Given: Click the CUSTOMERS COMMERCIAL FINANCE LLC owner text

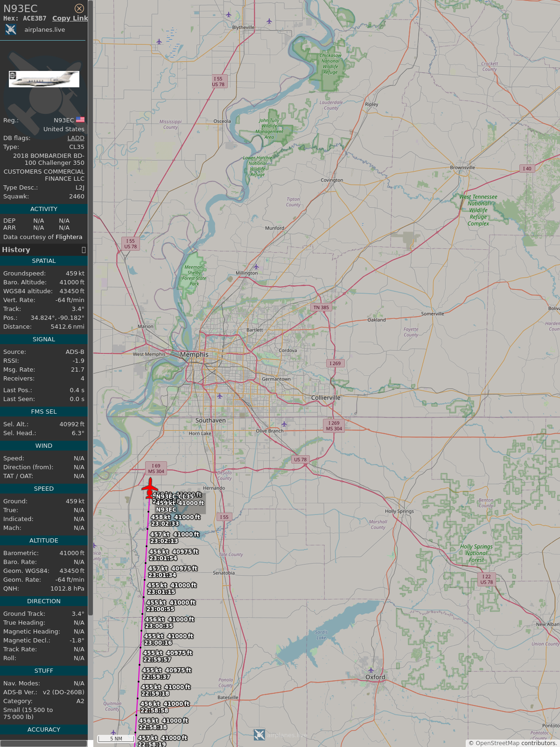Looking at the screenshot, I should (44, 175).
